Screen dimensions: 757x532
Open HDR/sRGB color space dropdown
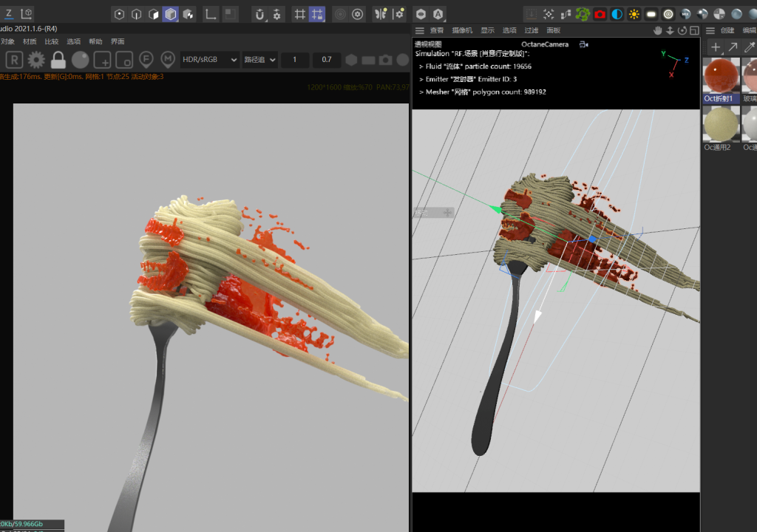pyautogui.click(x=209, y=60)
